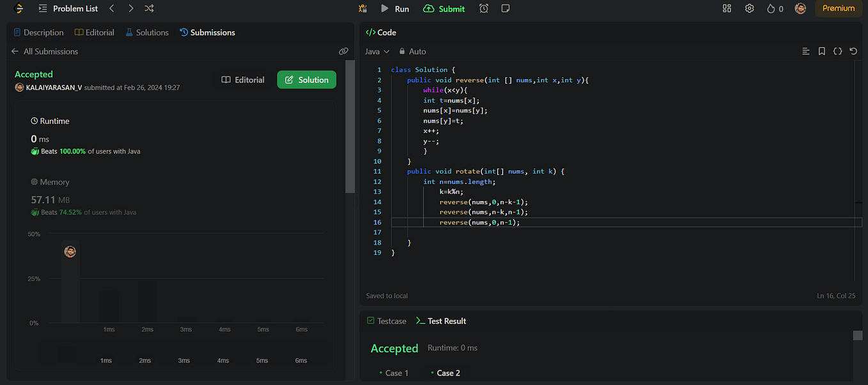Expand the Java language dropdown
Image resolution: width=868 pixels, height=385 pixels.
pos(377,51)
